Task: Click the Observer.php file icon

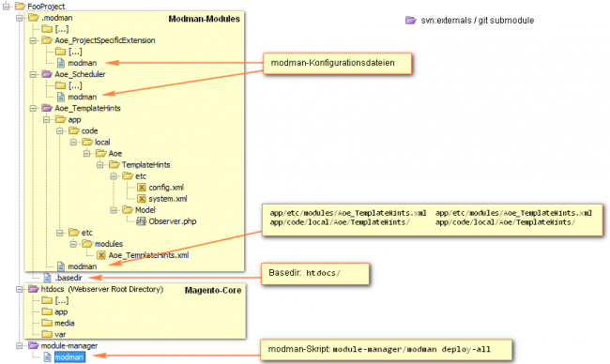Action: (x=141, y=221)
